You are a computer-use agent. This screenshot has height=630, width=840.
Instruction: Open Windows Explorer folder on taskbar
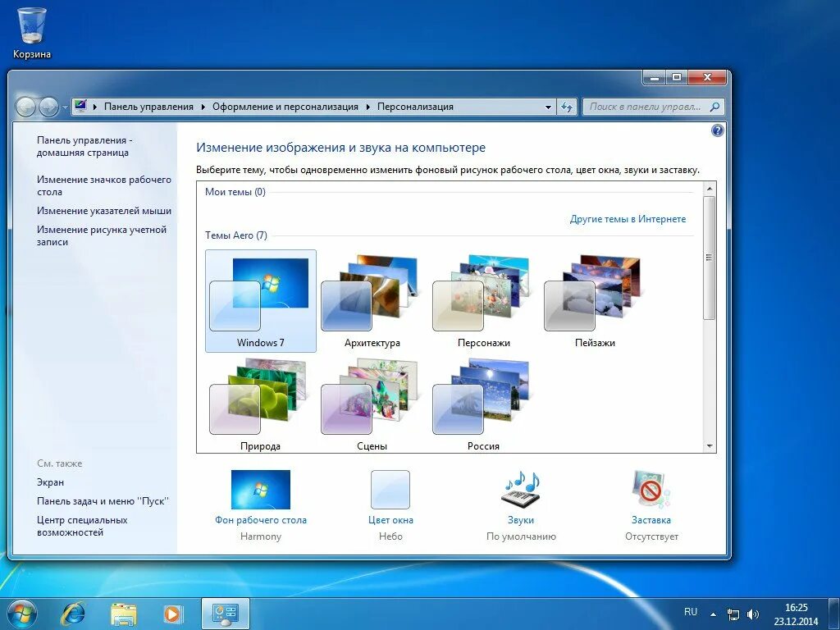click(x=123, y=614)
